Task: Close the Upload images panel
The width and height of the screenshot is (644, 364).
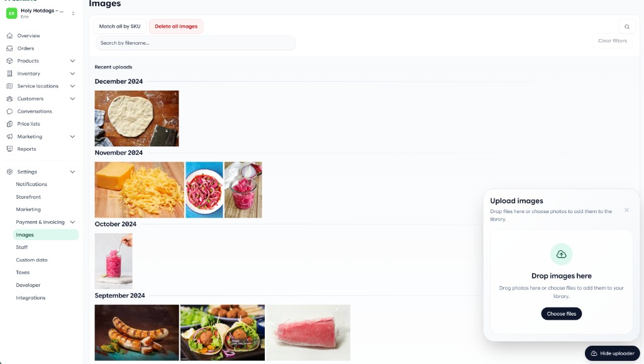Action: (626, 210)
